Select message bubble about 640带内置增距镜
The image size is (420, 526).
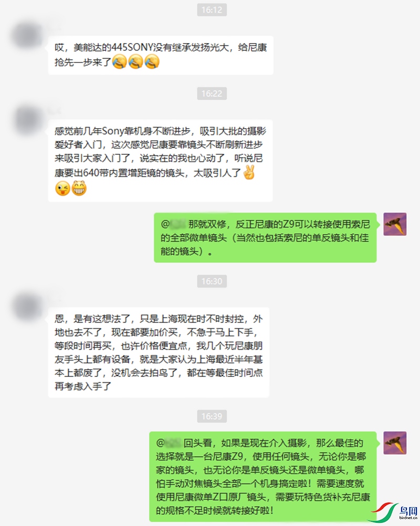pos(160,161)
